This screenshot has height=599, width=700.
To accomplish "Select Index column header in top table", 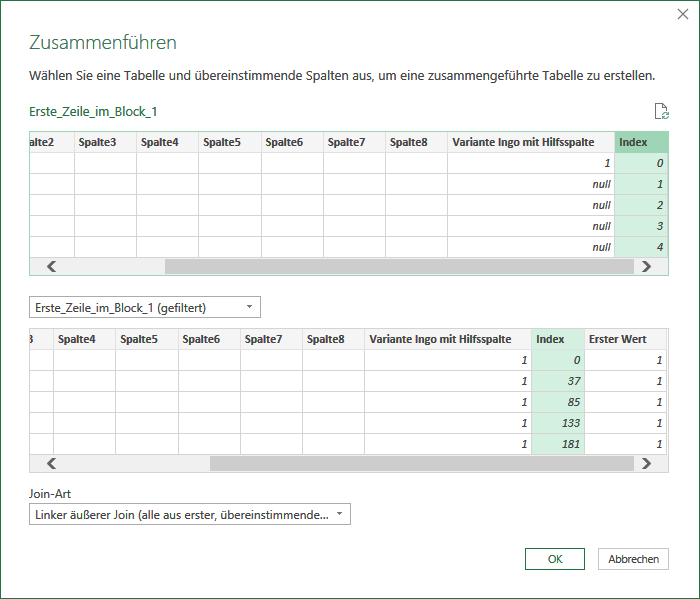I will (641, 142).
